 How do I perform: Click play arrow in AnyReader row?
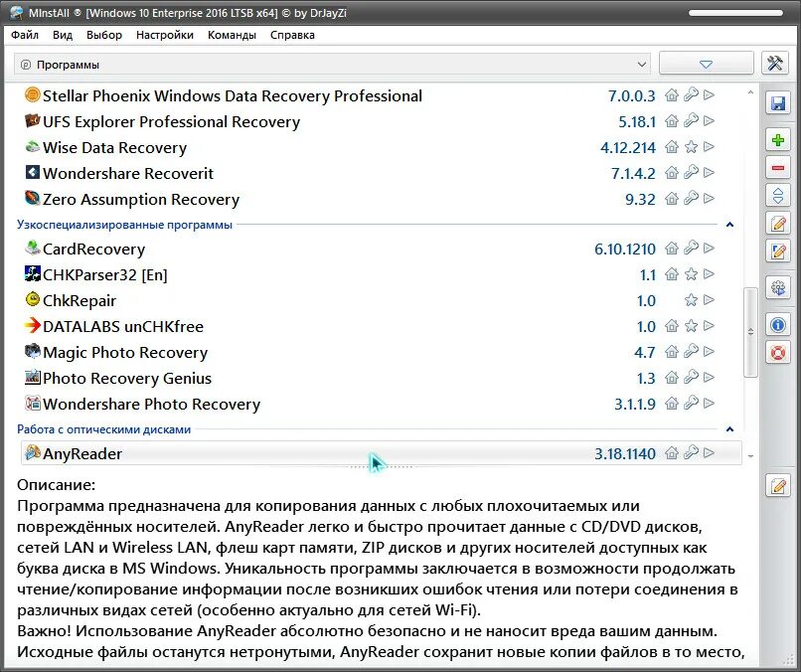click(x=709, y=452)
